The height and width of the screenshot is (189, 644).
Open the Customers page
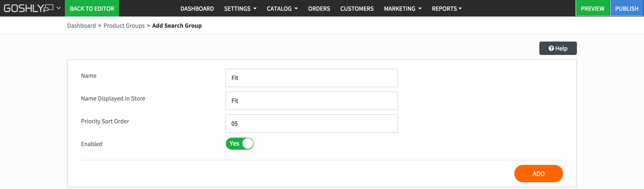(x=357, y=8)
